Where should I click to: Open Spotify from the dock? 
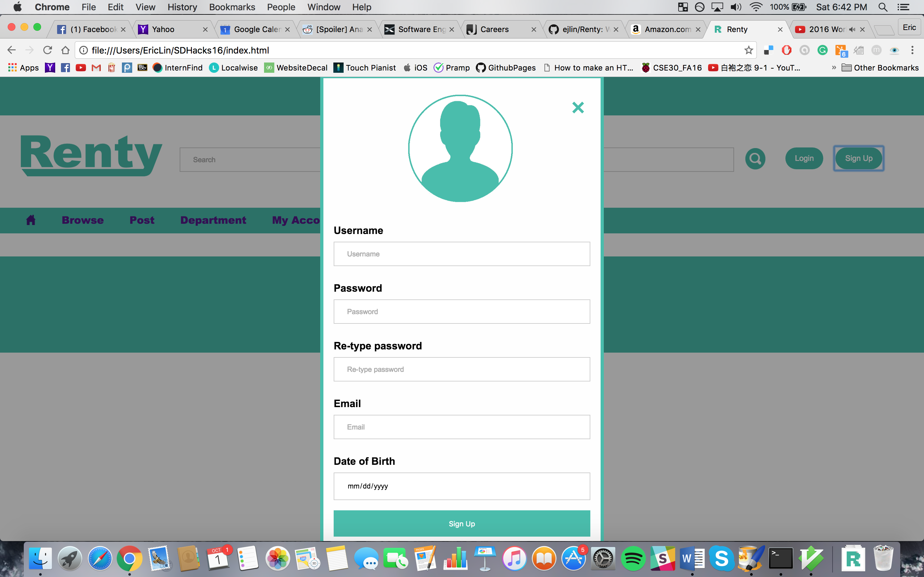633,559
